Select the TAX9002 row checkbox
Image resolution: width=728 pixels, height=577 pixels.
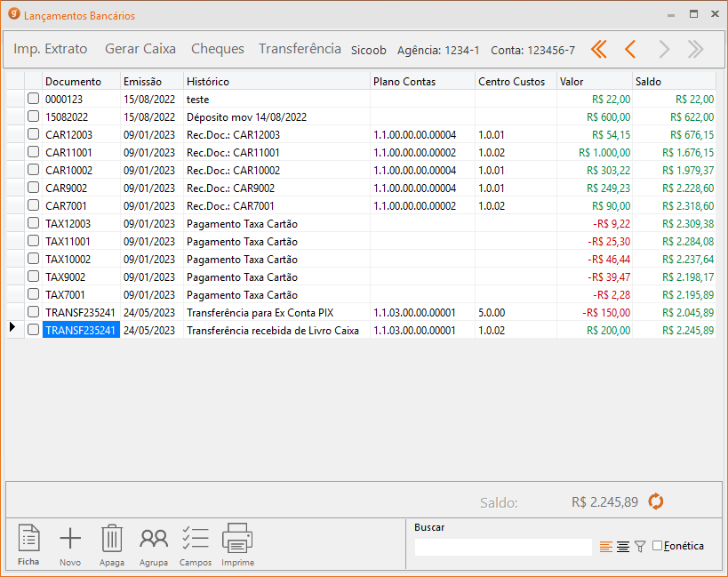(x=33, y=277)
